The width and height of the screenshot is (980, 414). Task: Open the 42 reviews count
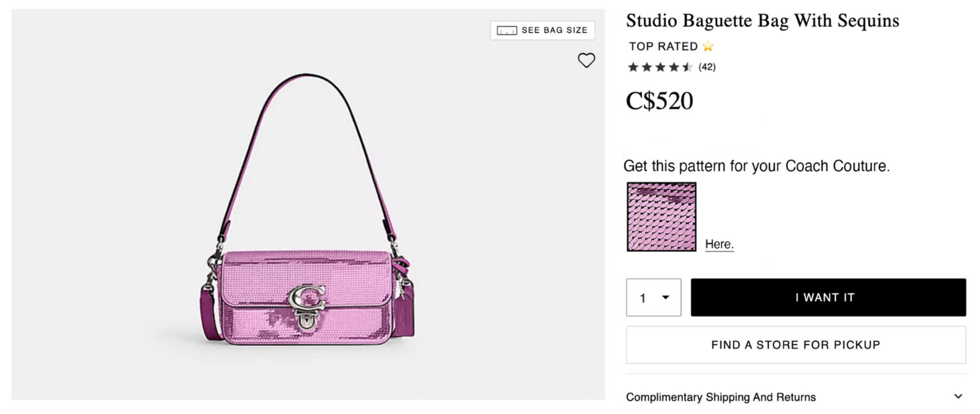click(x=707, y=67)
